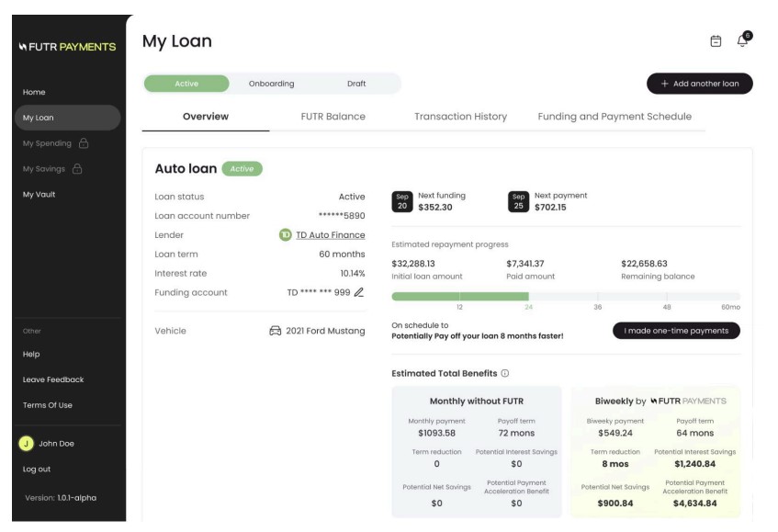Open the FUTR Balance tab

tap(333, 117)
